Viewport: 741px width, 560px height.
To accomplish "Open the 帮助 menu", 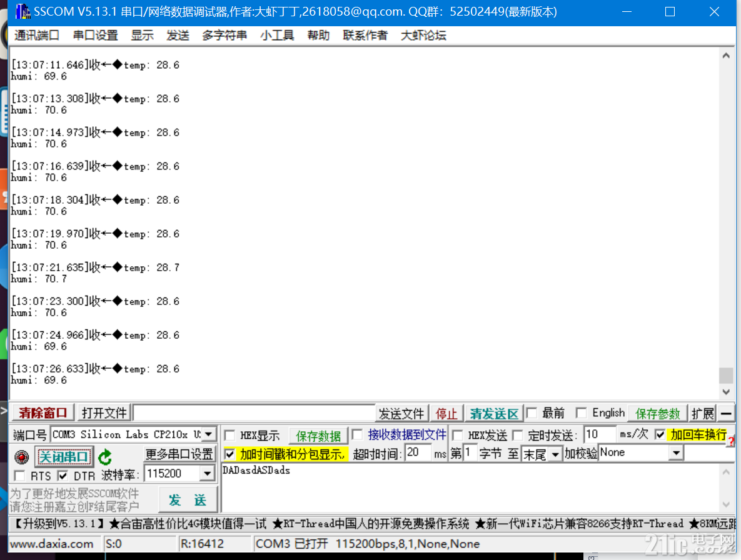I will [318, 36].
